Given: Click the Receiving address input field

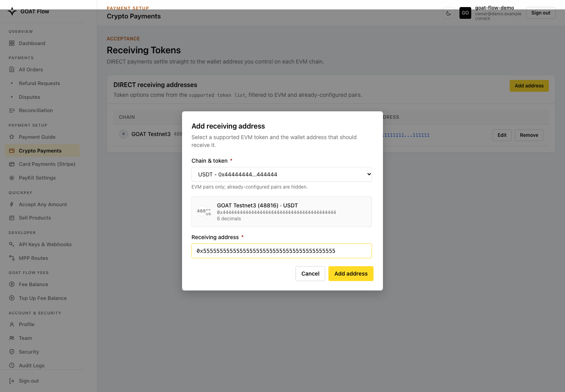Looking at the screenshot, I should click(x=282, y=251).
